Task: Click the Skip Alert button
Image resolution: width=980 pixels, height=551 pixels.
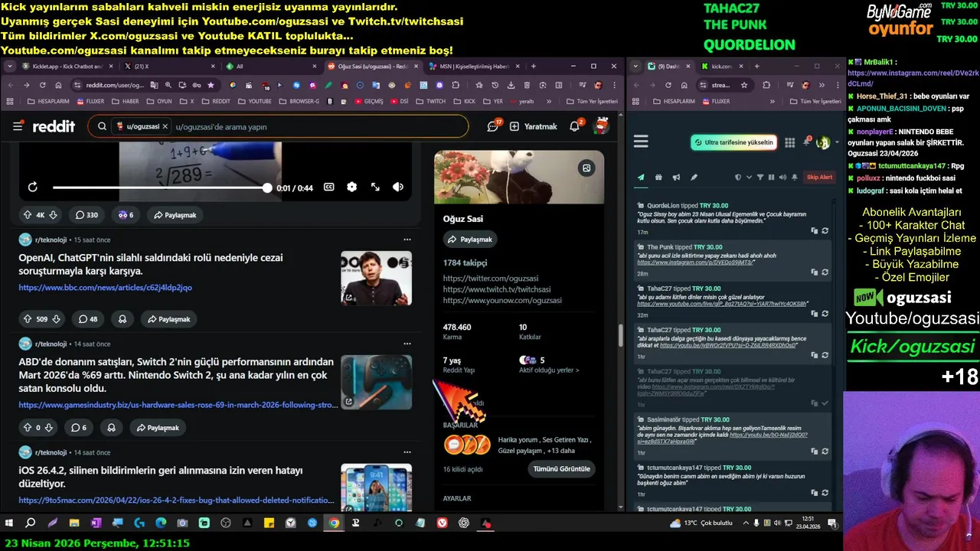Action: tap(819, 177)
